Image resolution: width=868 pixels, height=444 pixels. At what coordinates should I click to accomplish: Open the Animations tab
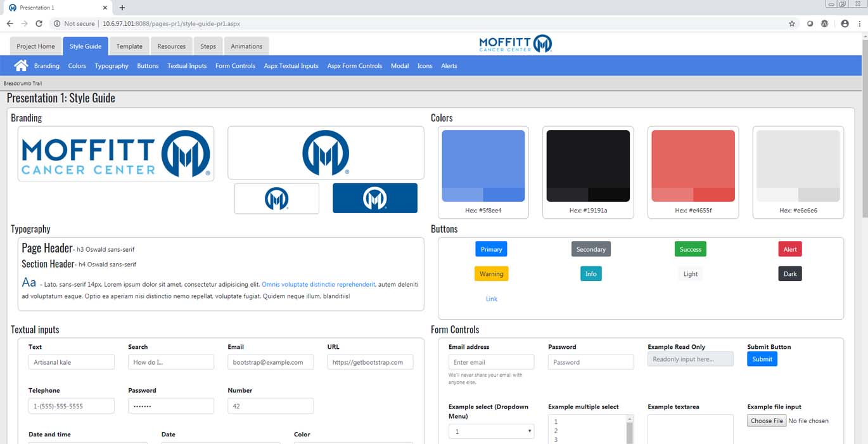[x=246, y=46]
